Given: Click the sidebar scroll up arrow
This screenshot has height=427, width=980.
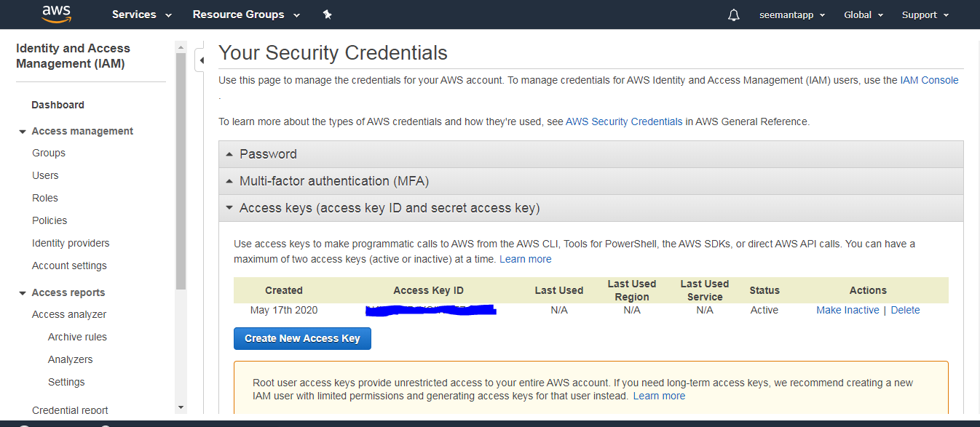Looking at the screenshot, I should coord(181,47).
